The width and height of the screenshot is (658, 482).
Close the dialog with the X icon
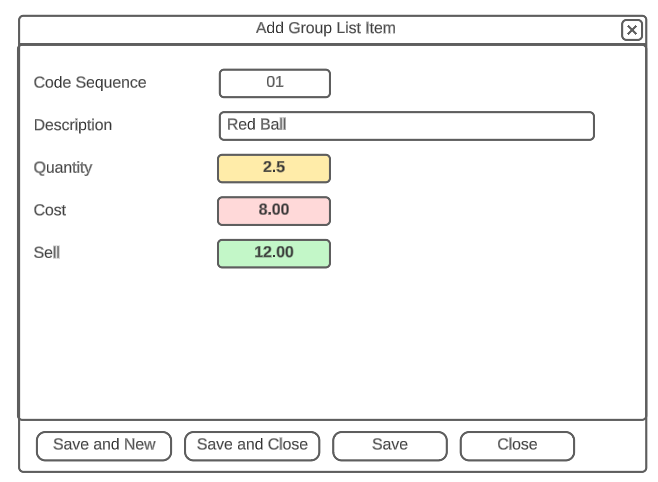tap(632, 30)
